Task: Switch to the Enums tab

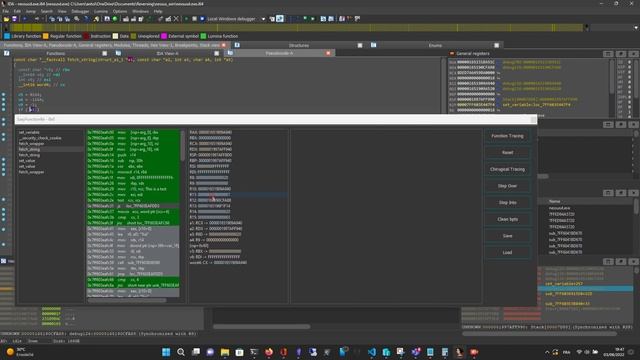Action: pos(435,45)
